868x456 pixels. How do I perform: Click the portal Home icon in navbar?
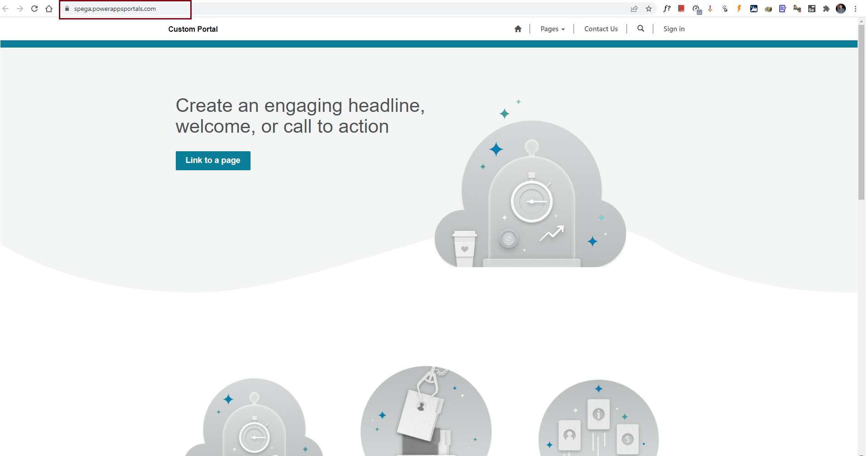tap(518, 29)
